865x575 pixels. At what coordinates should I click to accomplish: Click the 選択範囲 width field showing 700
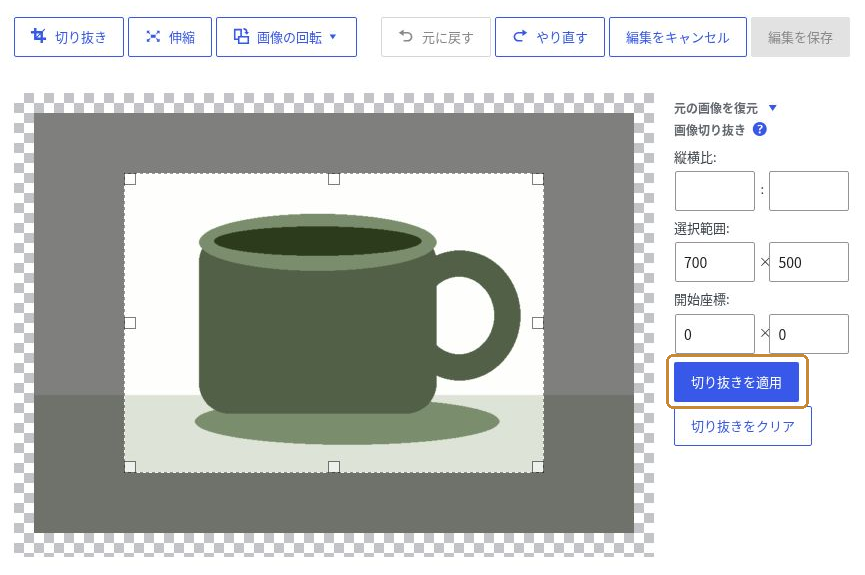coord(714,262)
